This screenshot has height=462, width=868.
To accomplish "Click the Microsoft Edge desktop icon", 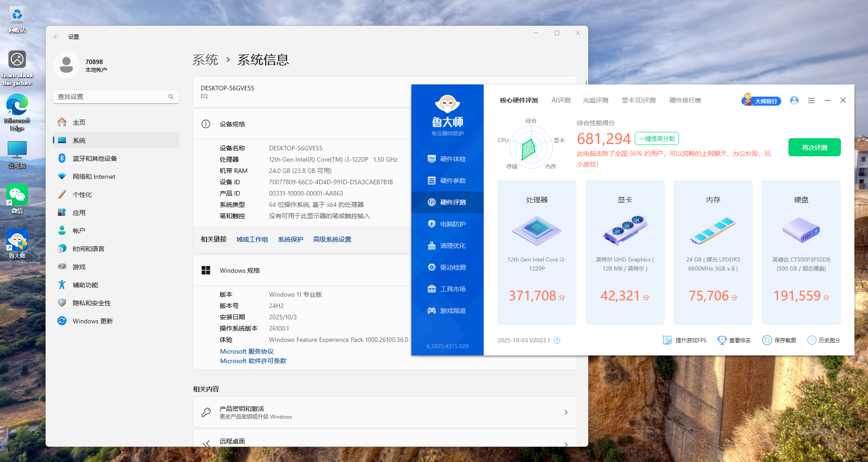I will [17, 112].
